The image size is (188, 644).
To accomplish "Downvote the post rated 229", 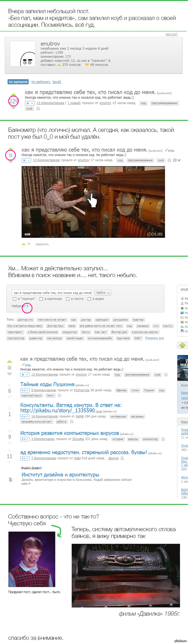I will coord(13,108).
